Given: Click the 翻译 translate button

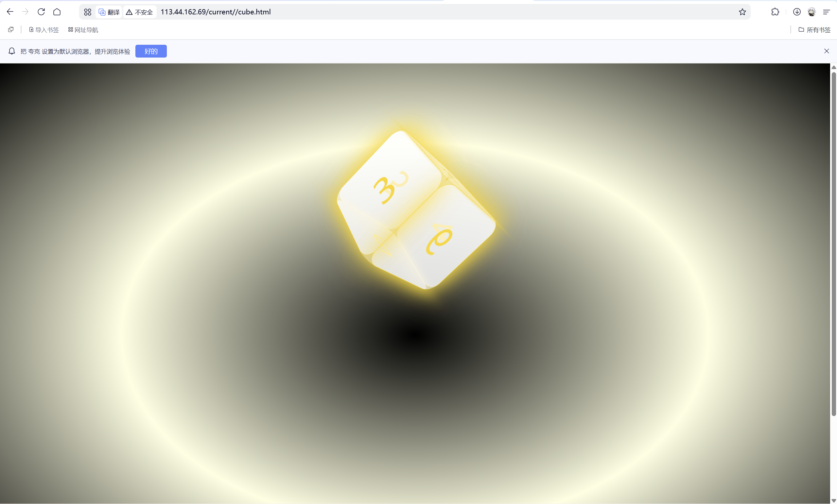Looking at the screenshot, I should 109,12.
